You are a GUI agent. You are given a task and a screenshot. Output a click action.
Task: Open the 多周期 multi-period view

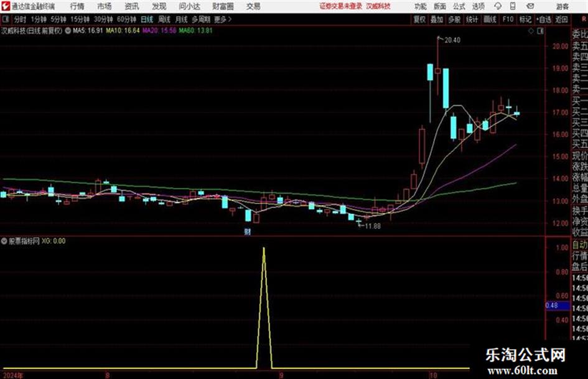click(201, 19)
